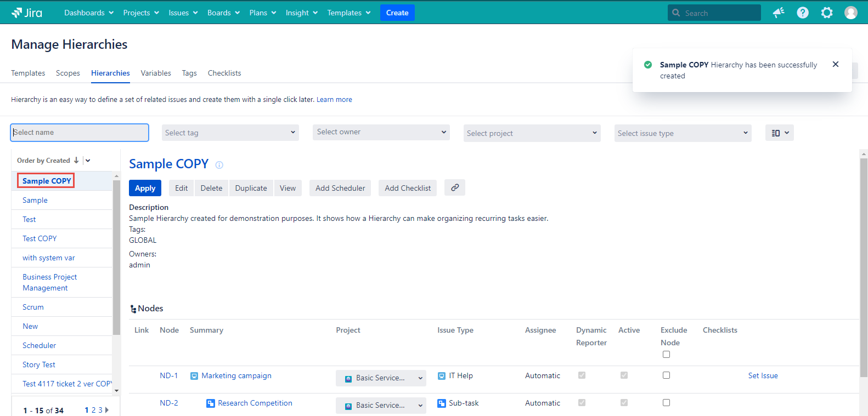This screenshot has width=868, height=416.
Task: Open the column layout view icon
Action: coord(779,133)
